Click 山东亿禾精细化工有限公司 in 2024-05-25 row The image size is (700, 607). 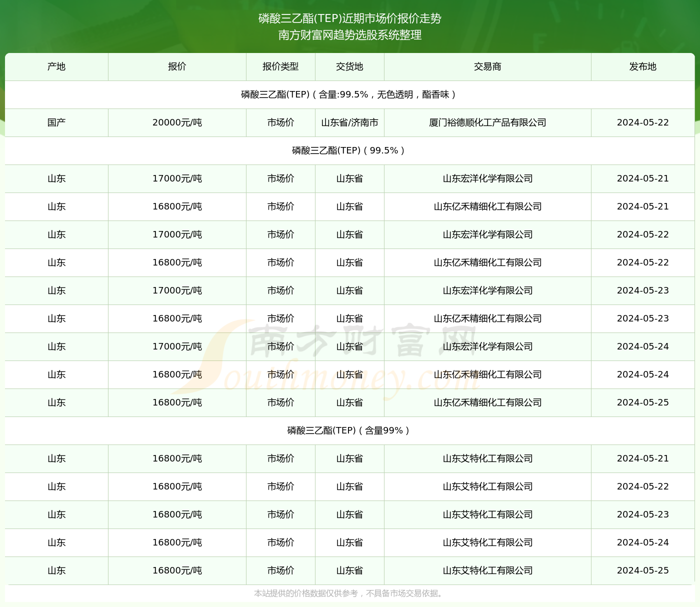[x=487, y=402]
